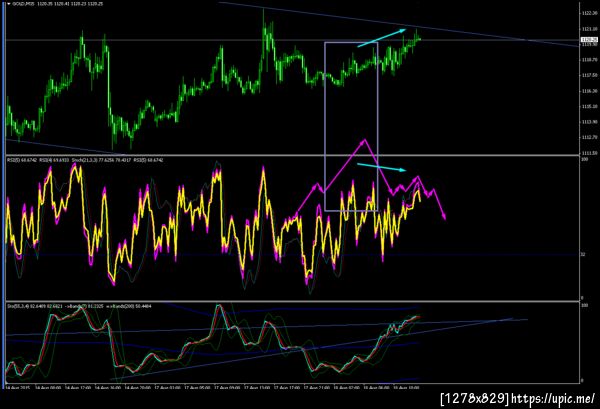600x409 pixels.
Task: Click the current price label on the price axis
Action: pos(589,40)
